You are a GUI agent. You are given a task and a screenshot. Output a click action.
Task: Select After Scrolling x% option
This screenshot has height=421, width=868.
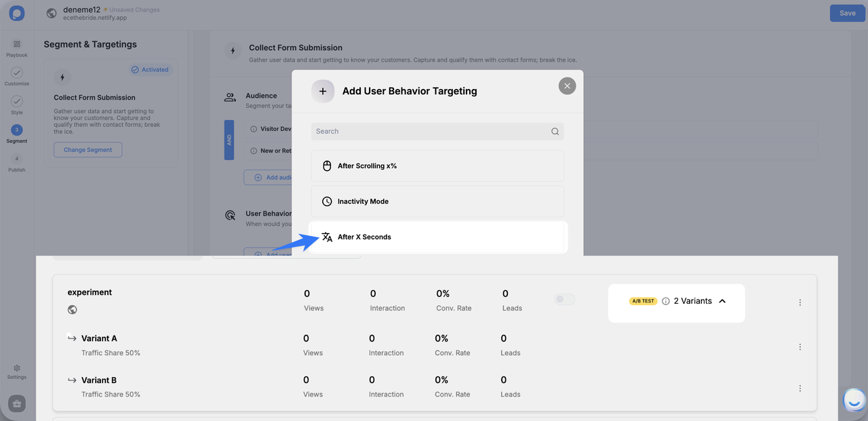pyautogui.click(x=437, y=165)
